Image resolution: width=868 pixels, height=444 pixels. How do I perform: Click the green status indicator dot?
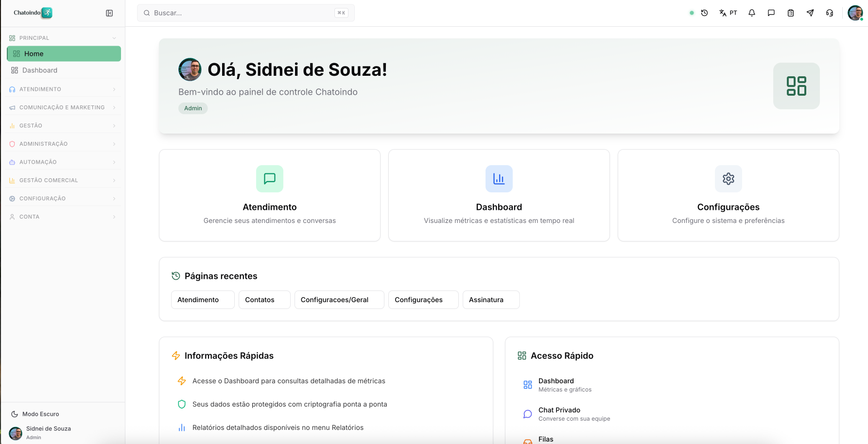[x=691, y=13]
